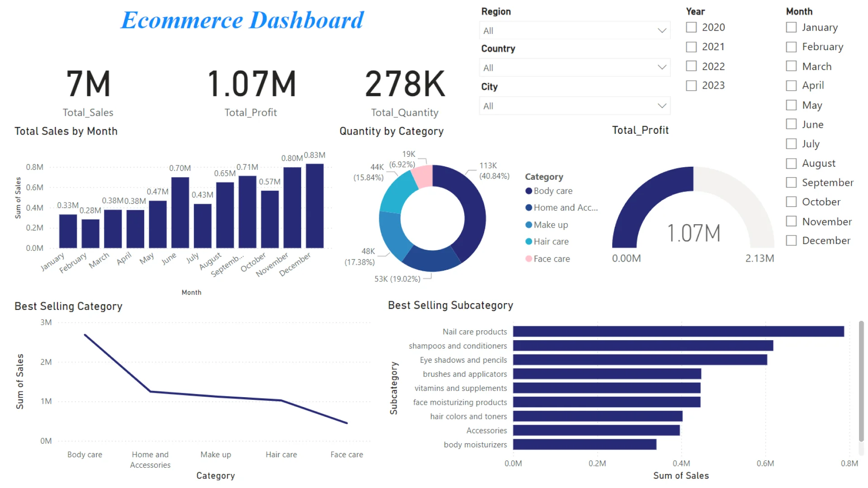This screenshot has height=488, width=868.
Task: Click the Total_Profit 1.07M card value
Action: point(251,84)
